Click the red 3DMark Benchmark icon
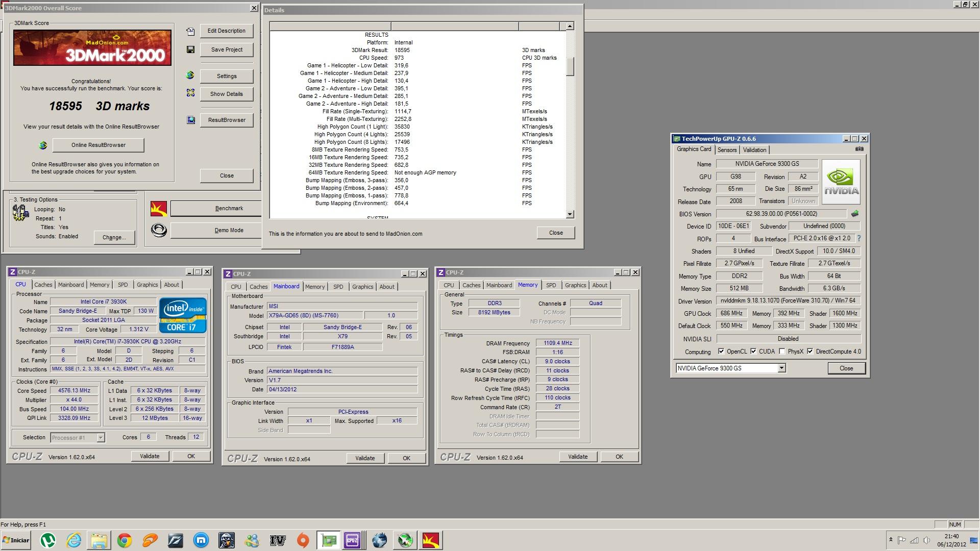This screenshot has height=551, width=980. [x=159, y=208]
